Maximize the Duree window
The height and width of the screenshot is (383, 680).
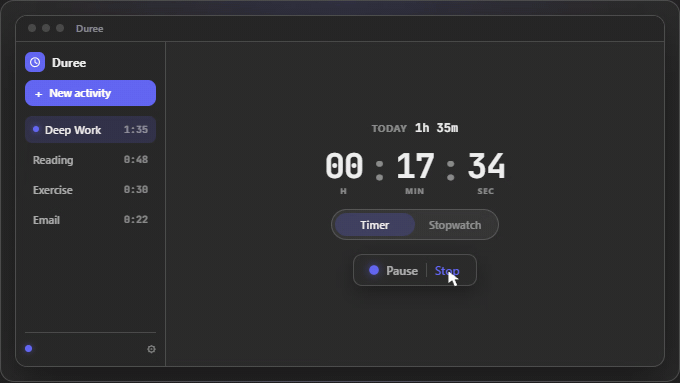[x=60, y=28]
